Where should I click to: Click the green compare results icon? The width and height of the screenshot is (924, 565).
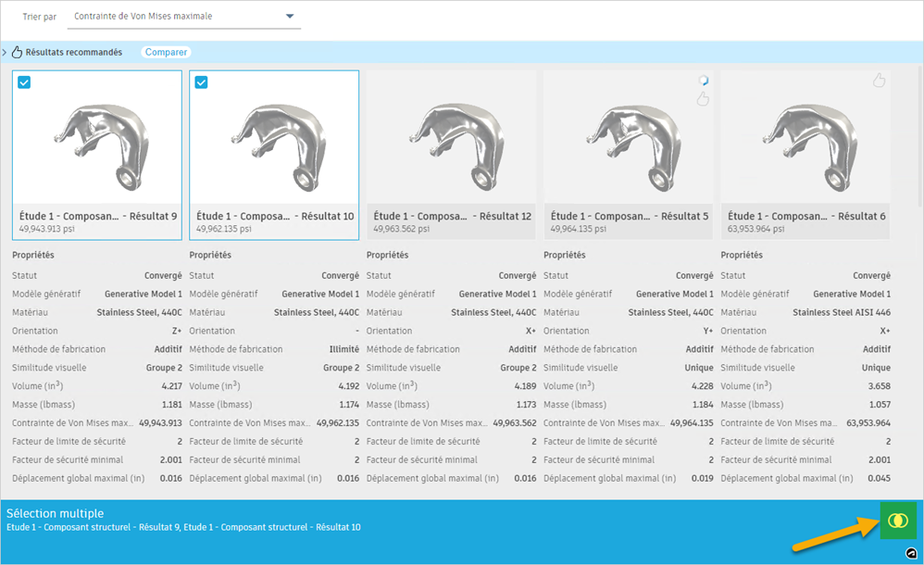click(898, 521)
